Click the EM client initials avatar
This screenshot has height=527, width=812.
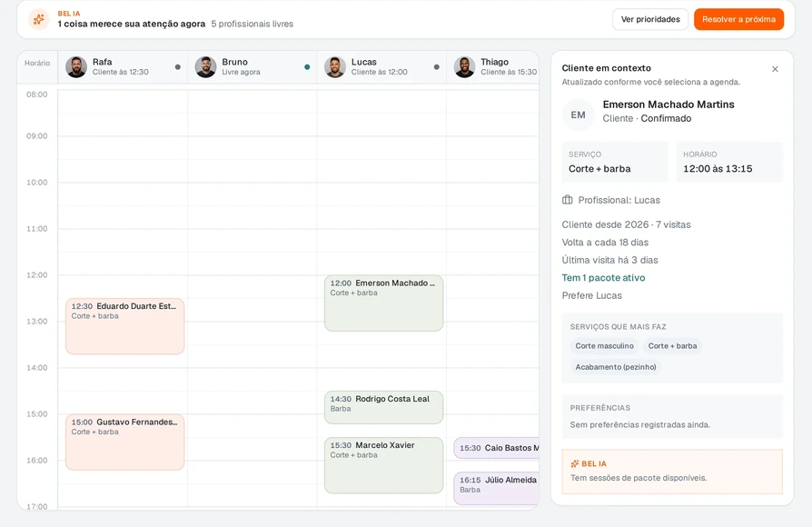point(578,114)
